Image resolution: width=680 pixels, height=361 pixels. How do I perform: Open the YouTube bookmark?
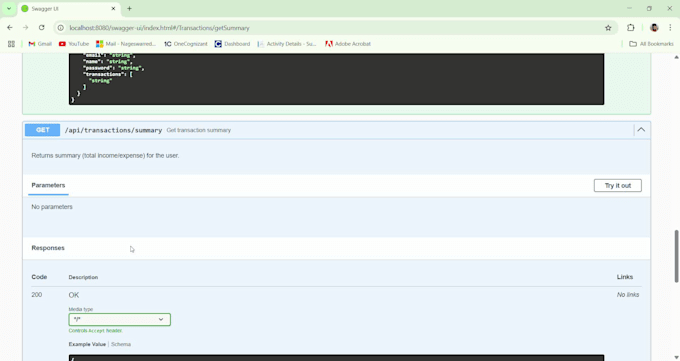coord(74,44)
